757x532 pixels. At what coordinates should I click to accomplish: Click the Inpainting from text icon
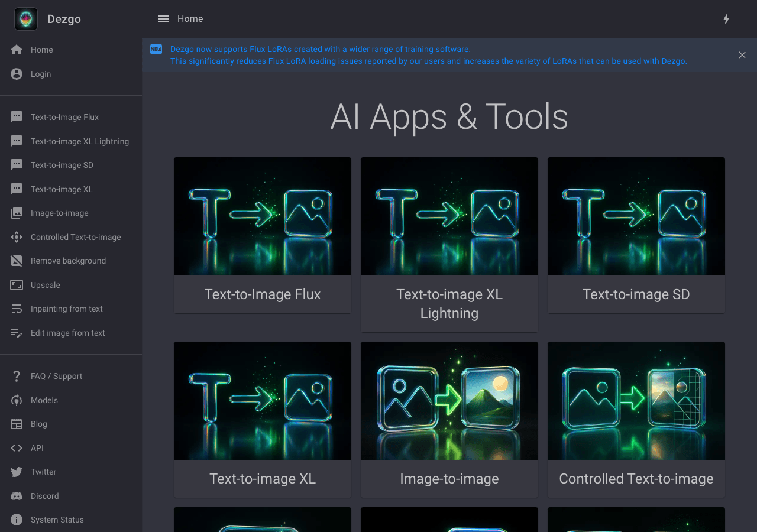point(17,309)
